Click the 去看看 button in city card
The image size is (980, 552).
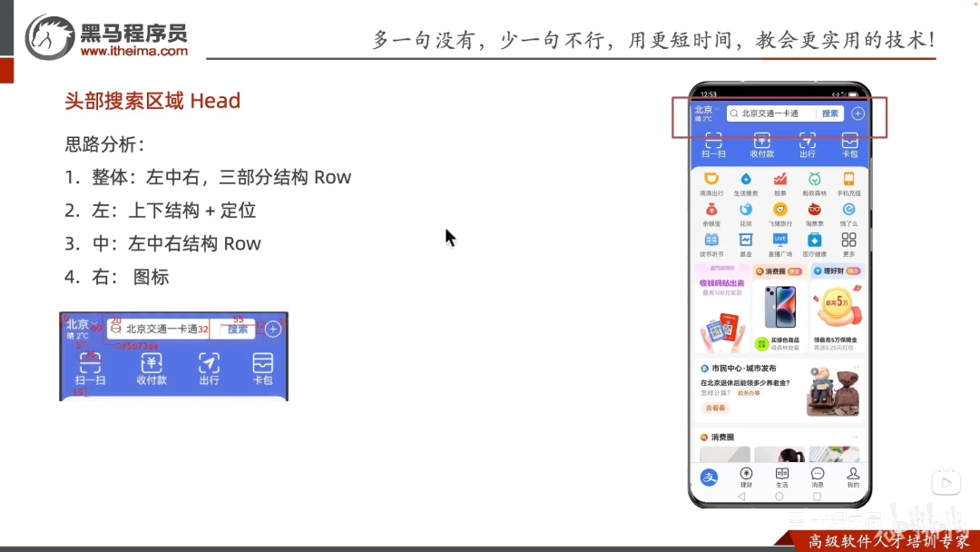coord(716,408)
